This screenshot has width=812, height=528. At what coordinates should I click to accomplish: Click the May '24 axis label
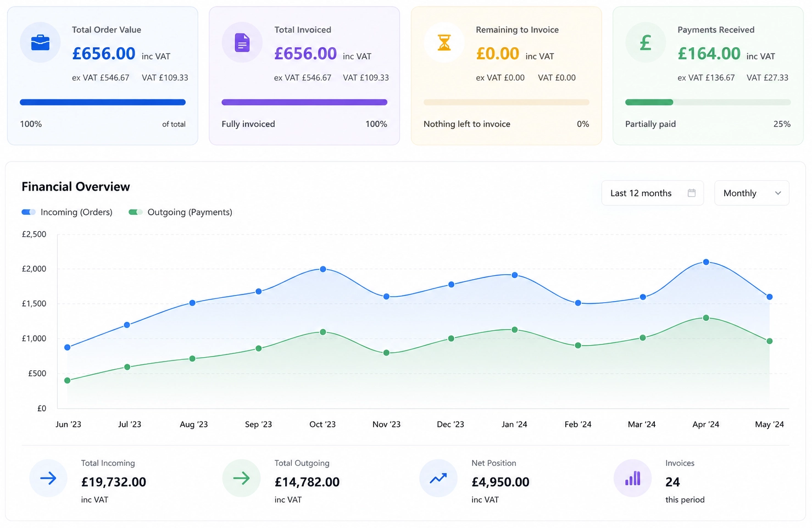[x=770, y=424]
